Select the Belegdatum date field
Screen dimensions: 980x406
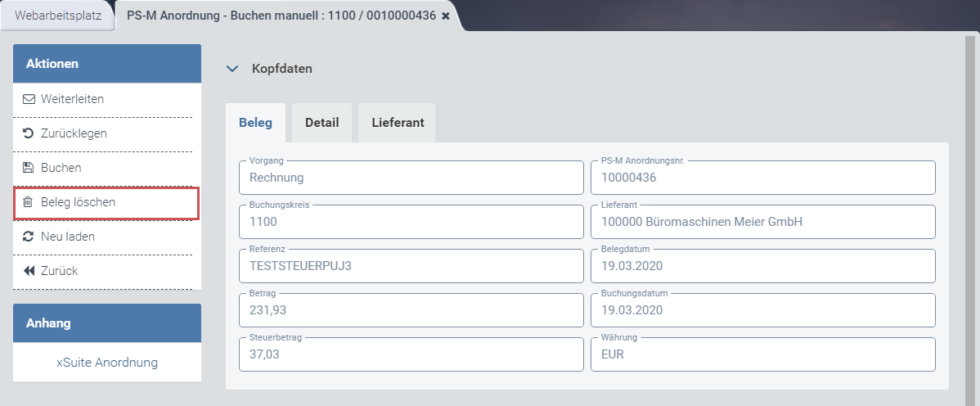[762, 266]
